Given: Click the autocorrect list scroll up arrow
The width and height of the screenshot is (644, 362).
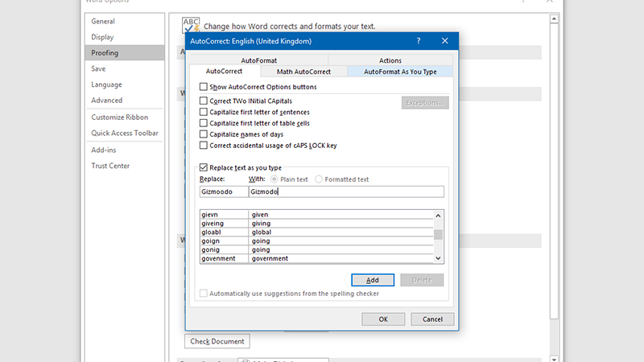Looking at the screenshot, I should (438, 216).
